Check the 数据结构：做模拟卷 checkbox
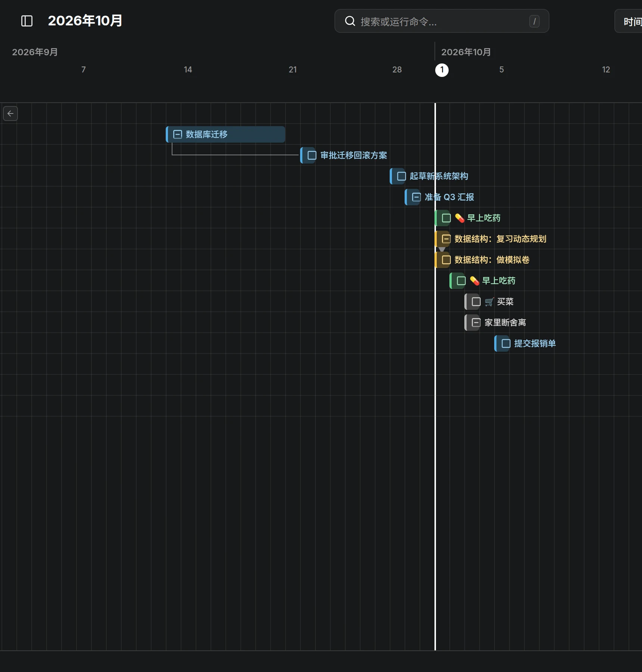Viewport: 642px width, 672px height. pyautogui.click(x=446, y=260)
